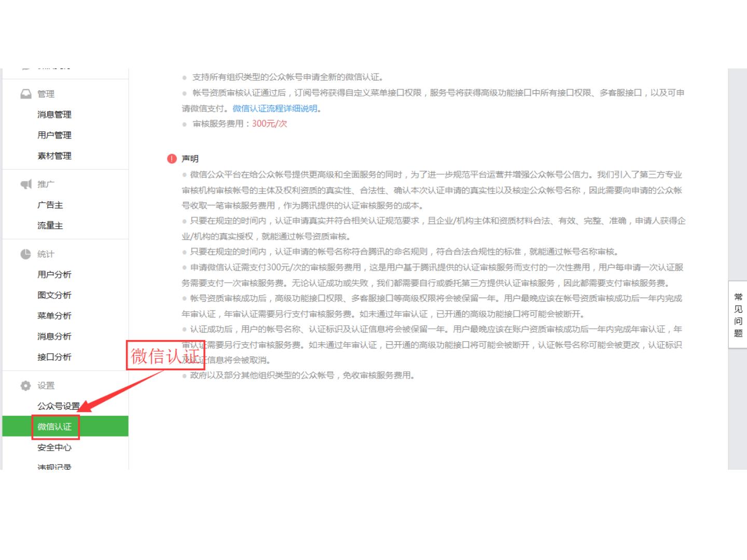Open 消息管理 in the sidebar
The height and width of the screenshot is (560, 747).
[x=54, y=115]
